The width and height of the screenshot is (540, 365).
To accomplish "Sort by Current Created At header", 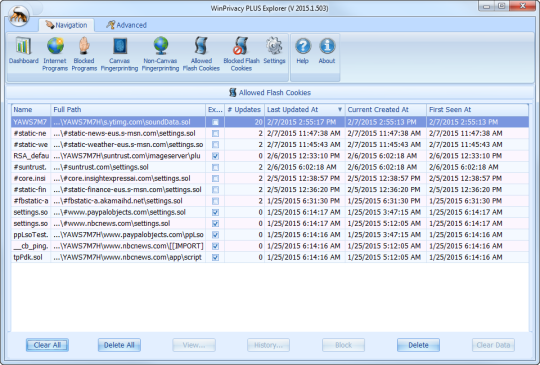I will pyautogui.click(x=385, y=110).
